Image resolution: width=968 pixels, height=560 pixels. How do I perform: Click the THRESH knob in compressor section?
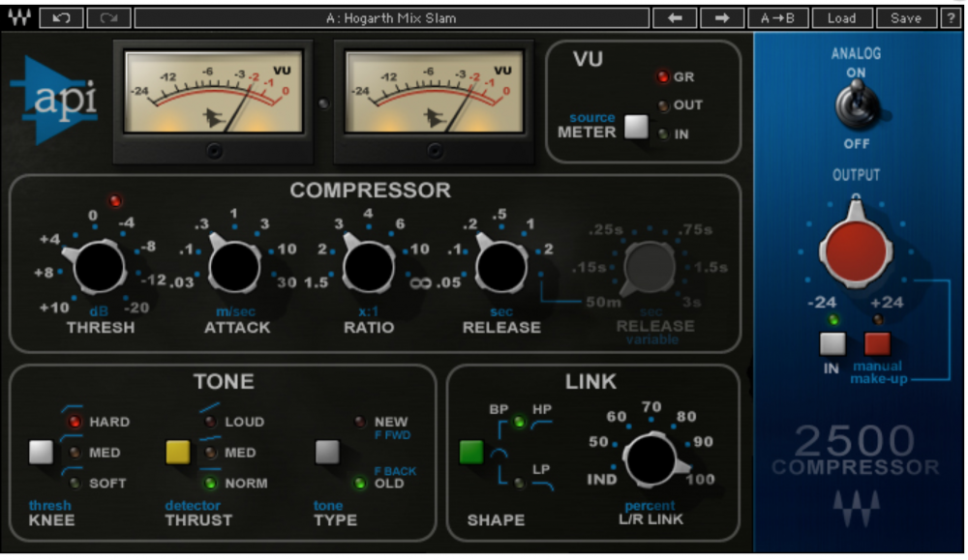coord(100,268)
